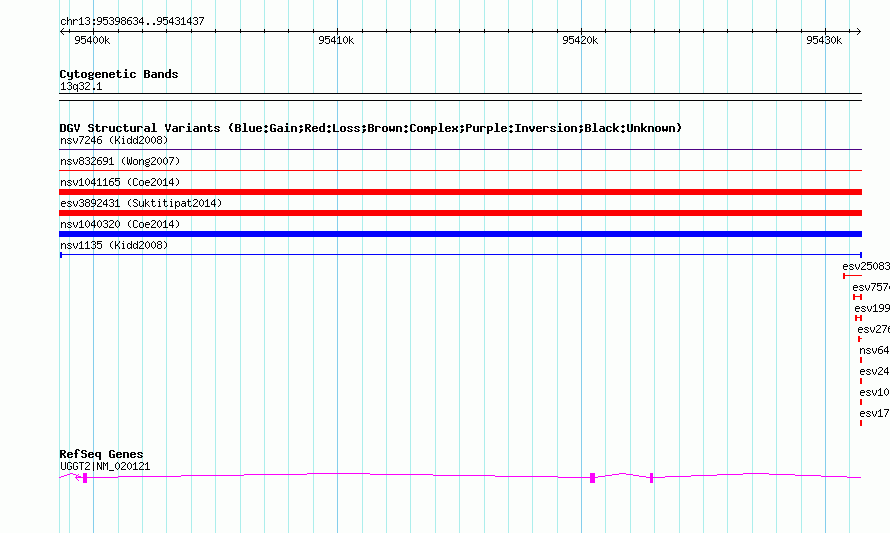Click the 95410k ruler tick label
Screen dimensions: 890x533
click(x=336, y=40)
